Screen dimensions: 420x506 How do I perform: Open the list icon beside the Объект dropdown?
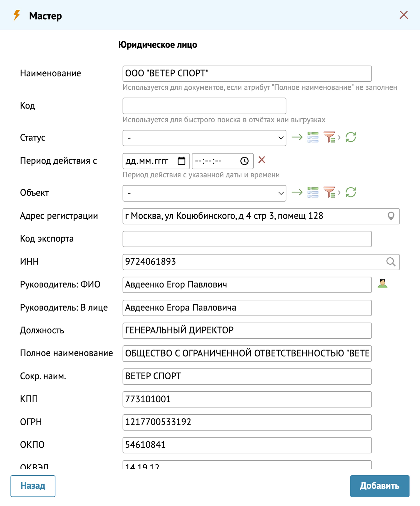point(313,192)
